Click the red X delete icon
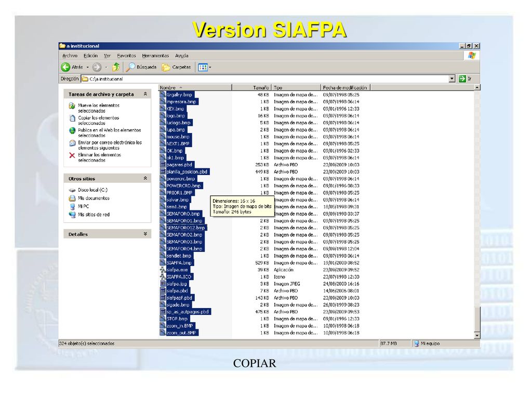The image size is (532, 399). coord(72,155)
